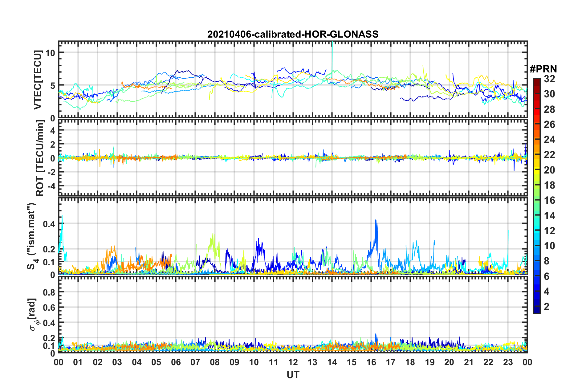Image resolution: width=586 pixels, height=392 pixels.
Task: Click the PRN color scale bar
Action: point(536,196)
